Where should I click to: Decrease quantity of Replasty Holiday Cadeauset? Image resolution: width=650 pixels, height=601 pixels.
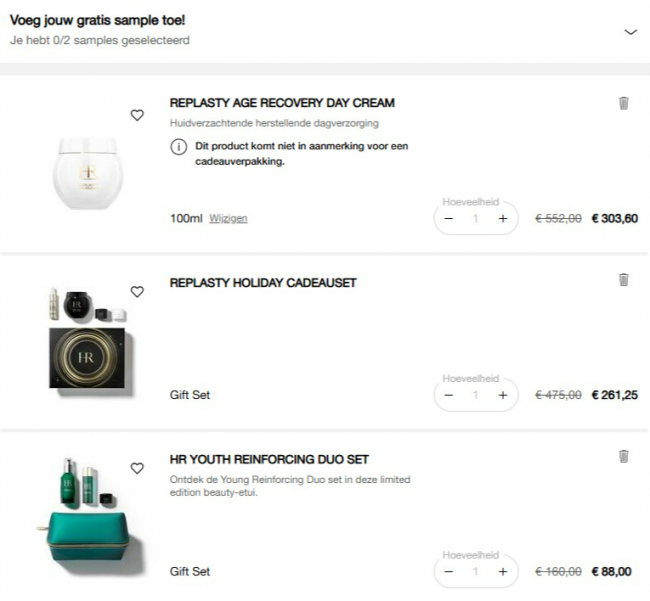(449, 395)
